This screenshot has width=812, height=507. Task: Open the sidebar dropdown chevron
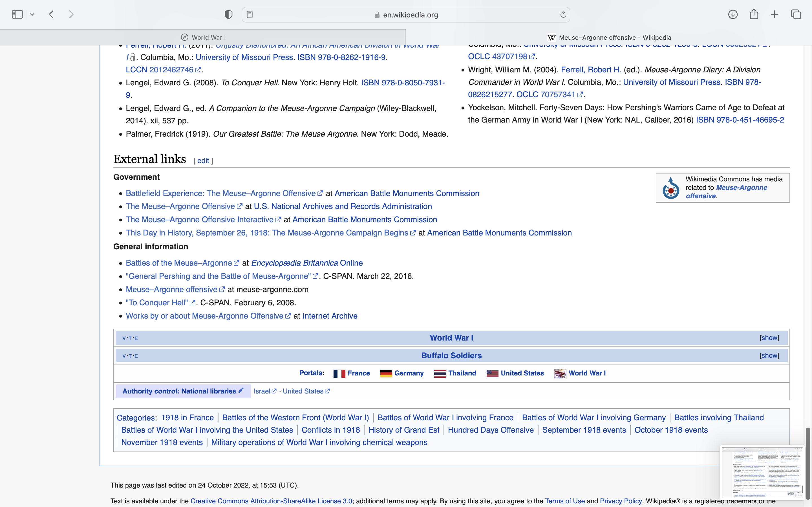[32, 14]
